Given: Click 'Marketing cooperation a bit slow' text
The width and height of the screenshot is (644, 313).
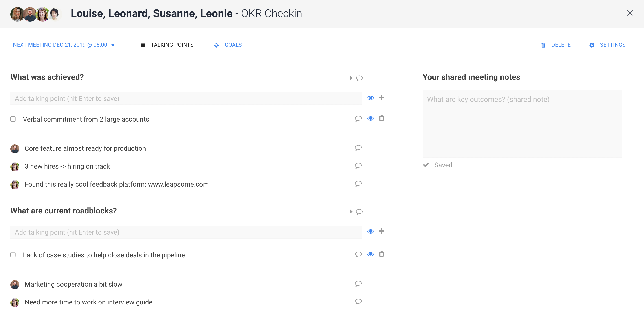Looking at the screenshot, I should coord(73,284).
